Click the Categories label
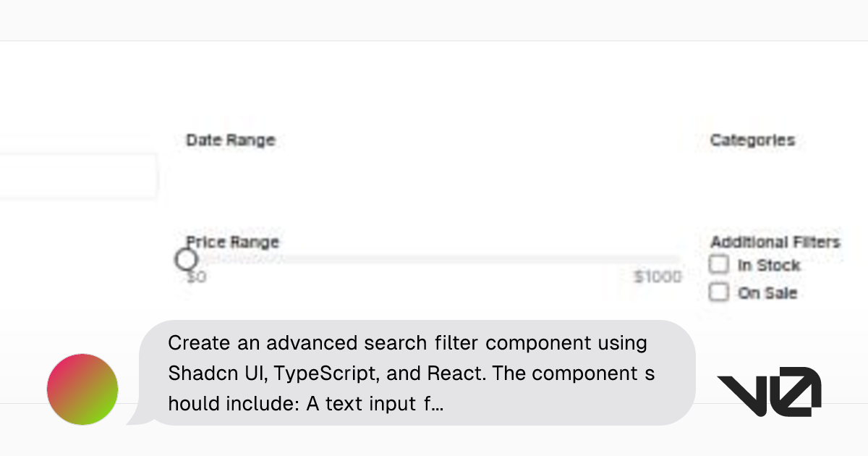 [752, 140]
